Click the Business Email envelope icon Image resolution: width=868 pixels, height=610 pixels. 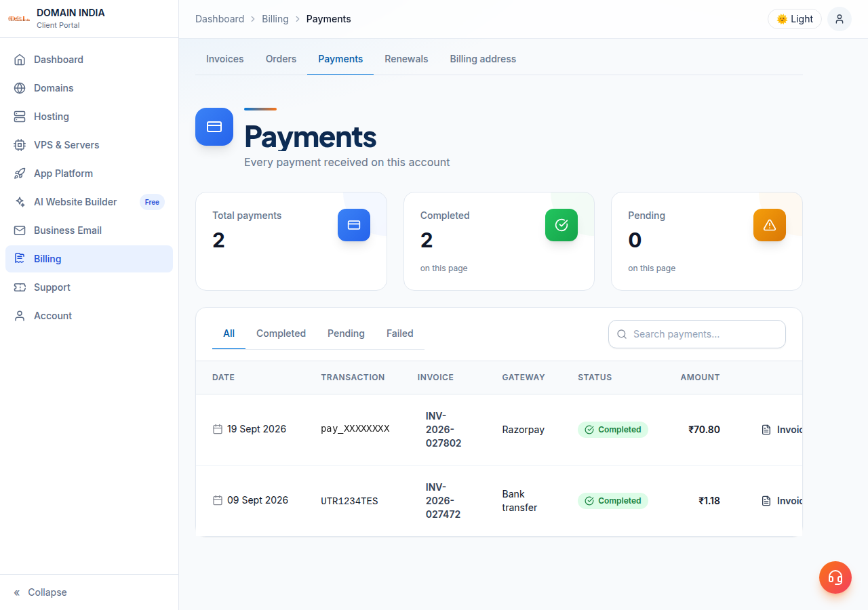[x=20, y=230]
